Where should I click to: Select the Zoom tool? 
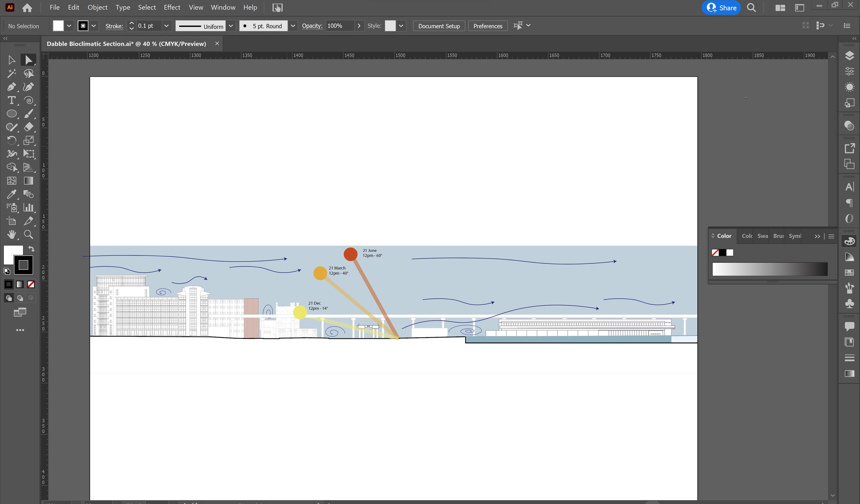pyautogui.click(x=29, y=235)
